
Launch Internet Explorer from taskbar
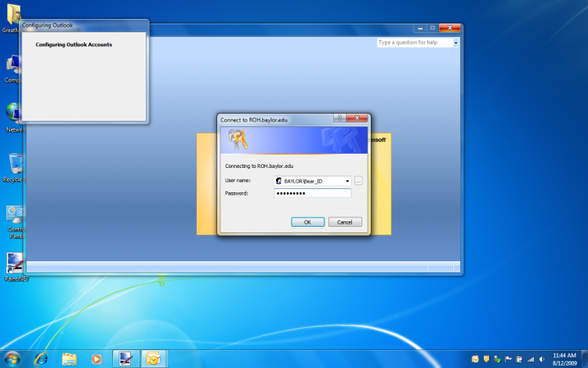[x=42, y=359]
